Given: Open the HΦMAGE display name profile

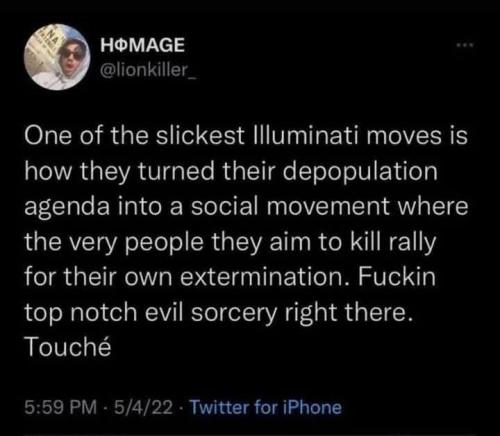Looking at the screenshot, I should coord(143,45).
